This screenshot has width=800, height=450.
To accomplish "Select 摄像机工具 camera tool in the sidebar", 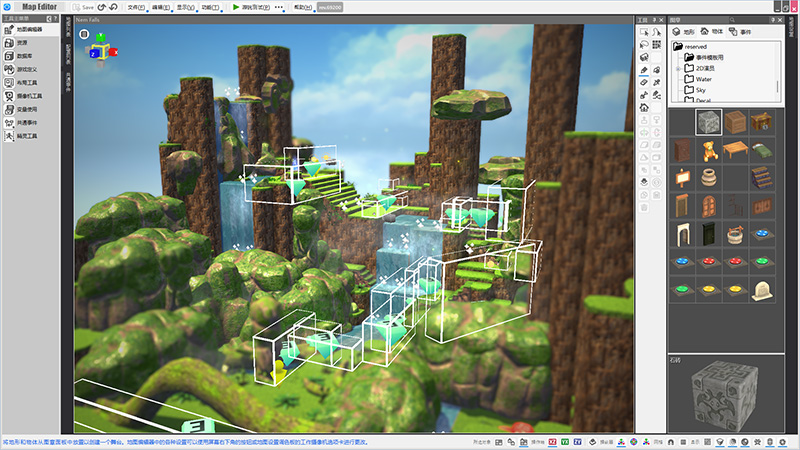I will tap(30, 96).
